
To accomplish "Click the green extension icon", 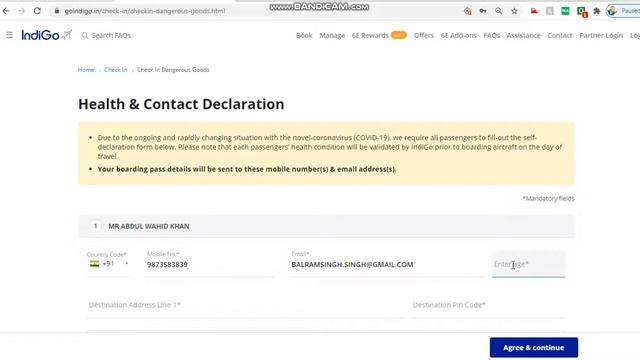I will click(565, 11).
